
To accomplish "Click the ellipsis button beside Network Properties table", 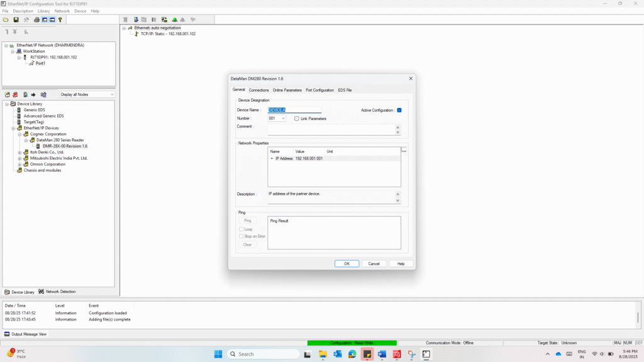I will [404, 151].
